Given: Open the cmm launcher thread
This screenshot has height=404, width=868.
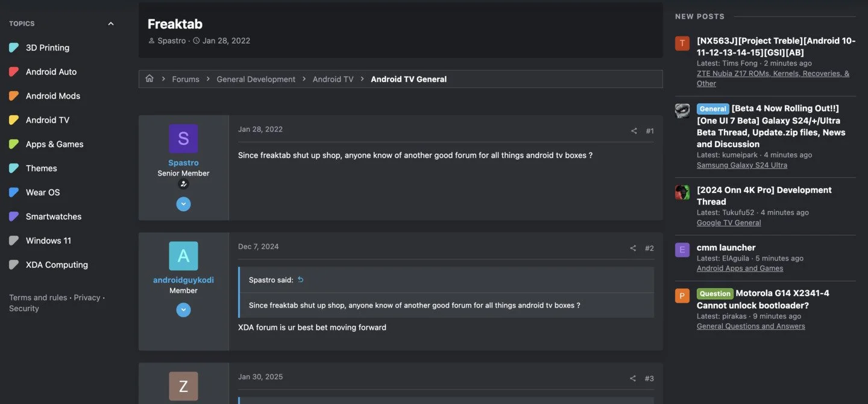Looking at the screenshot, I should point(726,247).
